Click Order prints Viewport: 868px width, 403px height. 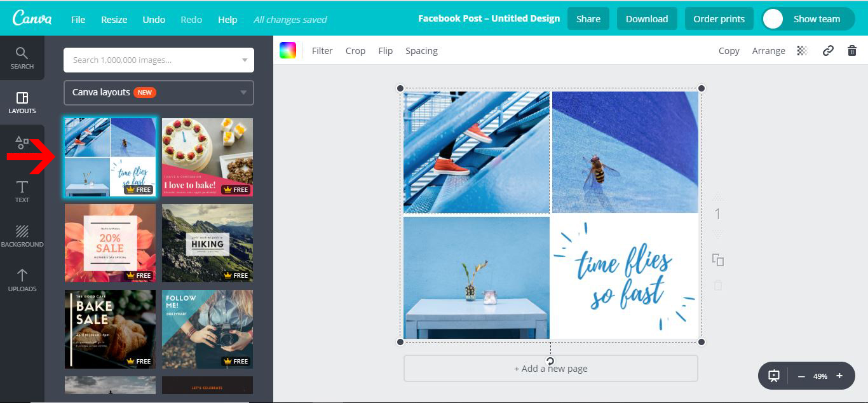[x=719, y=18]
